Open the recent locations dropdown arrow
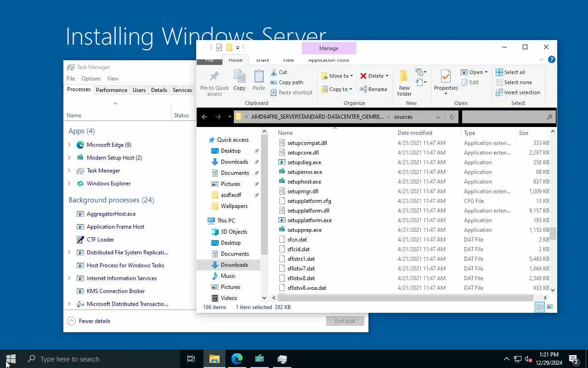588x368 pixels. (230, 117)
